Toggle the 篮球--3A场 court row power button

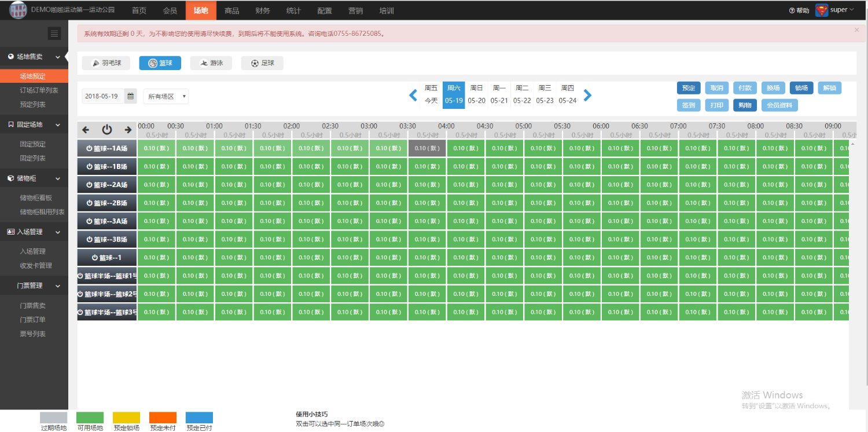[x=90, y=221]
